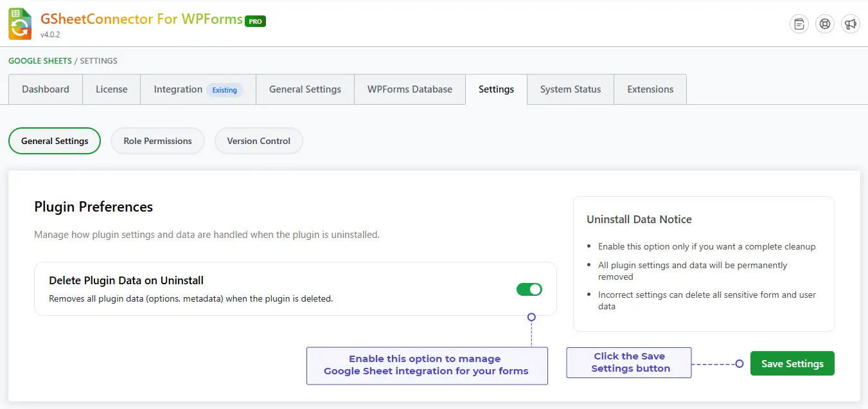Viewport: 868px width, 409px height.
Task: Click the GOOGLE SHEETS breadcrumb link
Action: pos(40,61)
